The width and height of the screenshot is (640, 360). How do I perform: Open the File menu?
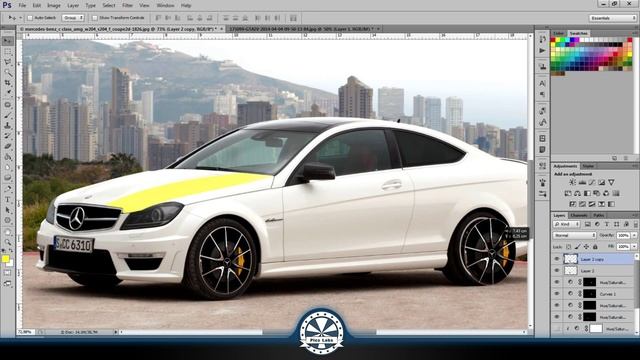[22, 5]
